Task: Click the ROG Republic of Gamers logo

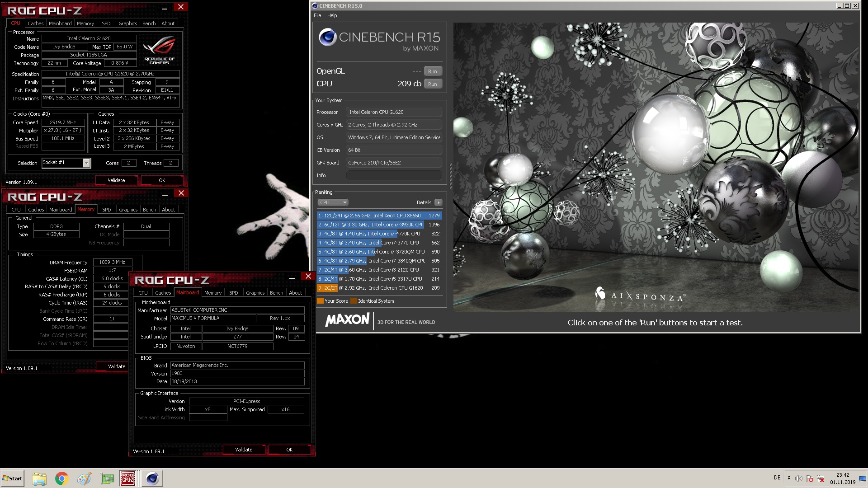Action: coord(159,51)
